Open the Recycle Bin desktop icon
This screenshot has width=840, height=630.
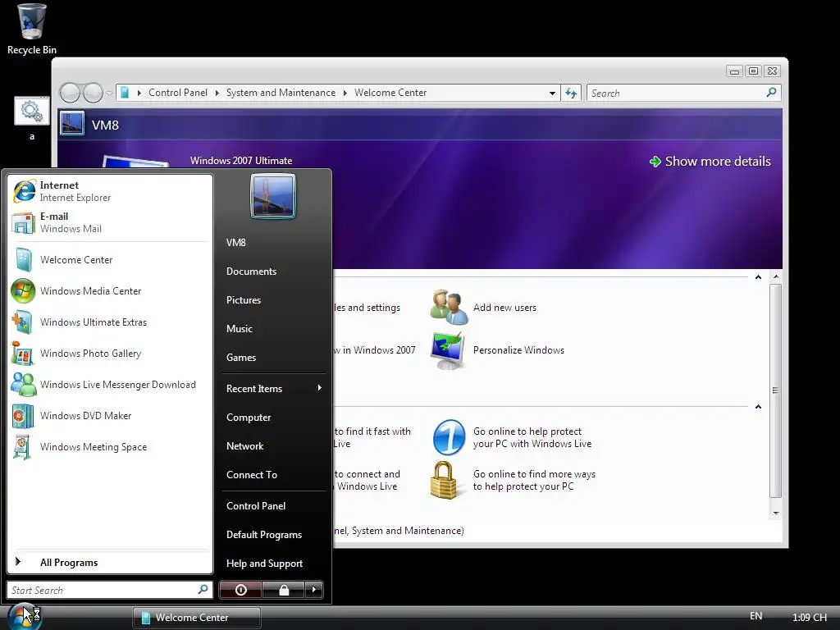[x=31, y=30]
